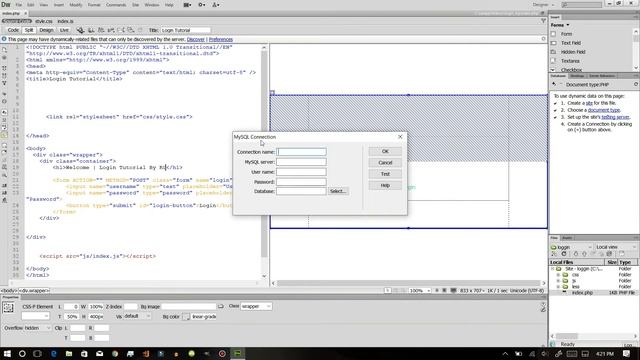Open the Windows Start menu
Image resolution: width=640 pixels, height=360 pixels.
click(7, 353)
